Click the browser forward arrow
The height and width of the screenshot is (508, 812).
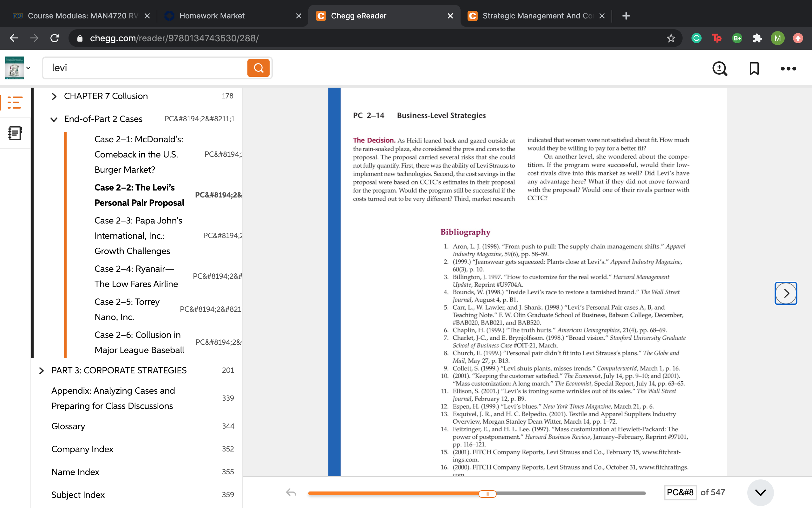[34, 38]
